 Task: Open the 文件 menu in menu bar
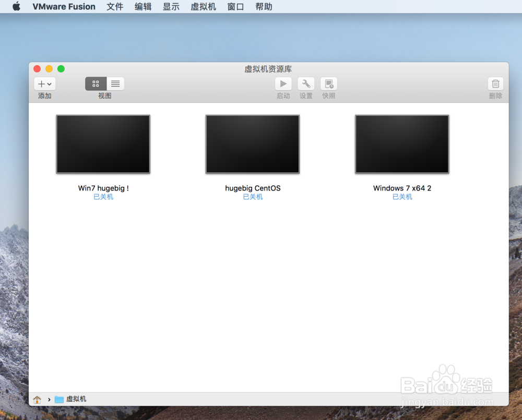point(114,6)
